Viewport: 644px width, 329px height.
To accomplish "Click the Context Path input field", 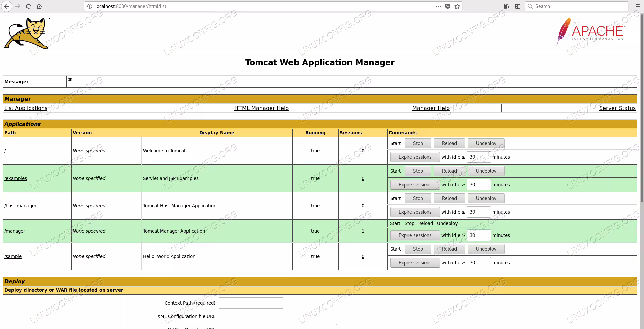I will pyautogui.click(x=251, y=303).
